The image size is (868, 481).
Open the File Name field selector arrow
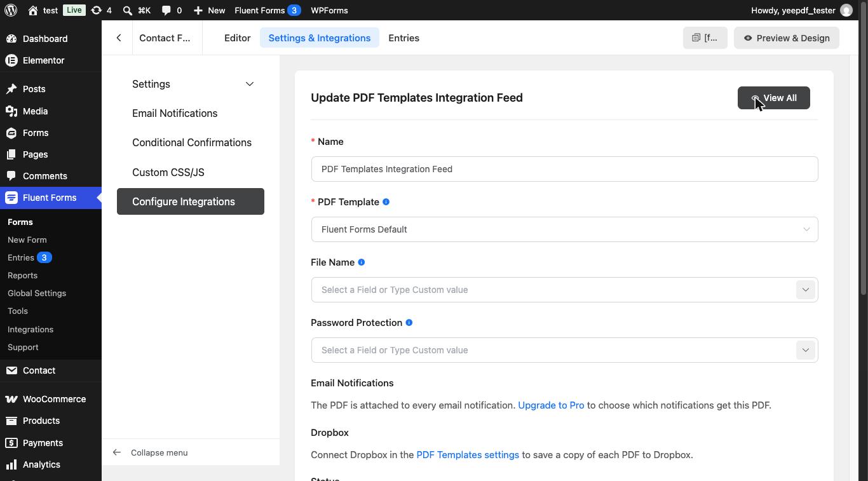[x=805, y=290]
